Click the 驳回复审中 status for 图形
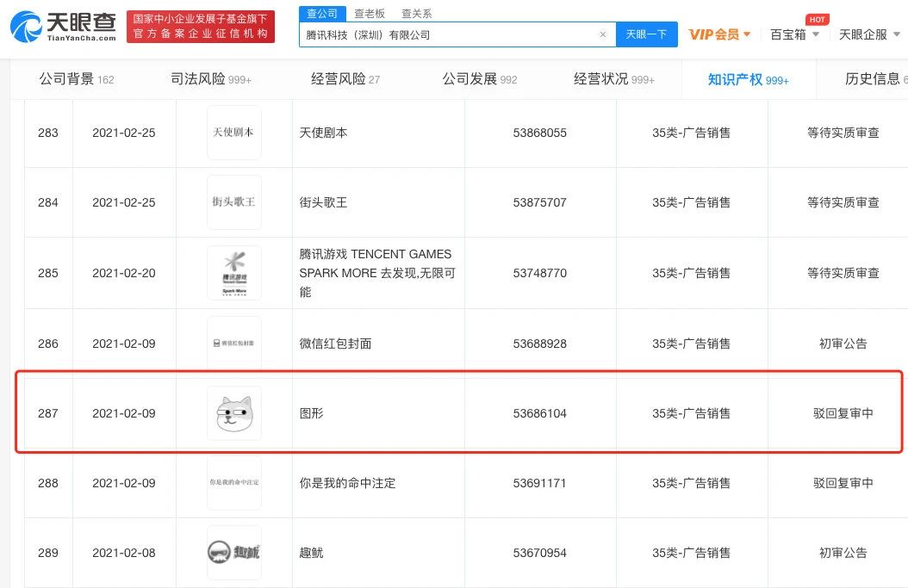 [843, 413]
